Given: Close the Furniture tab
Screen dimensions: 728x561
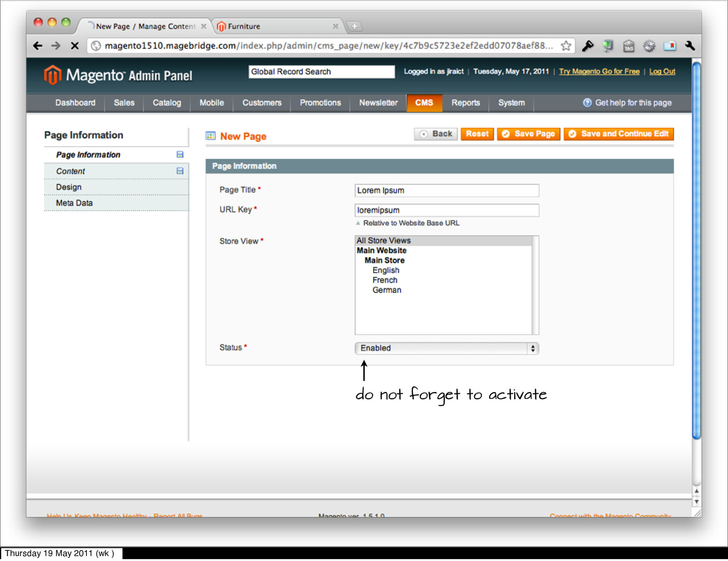Looking at the screenshot, I should pyautogui.click(x=335, y=26).
